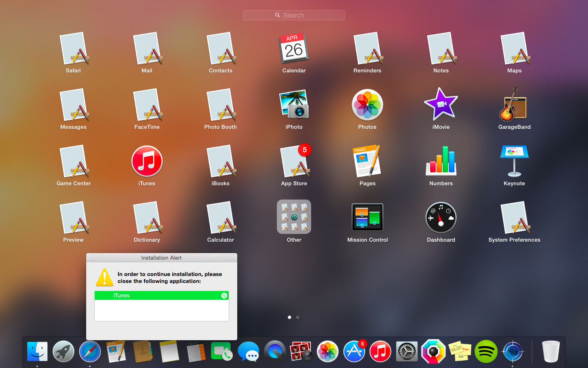Open Stickies from the Dock
The height and width of the screenshot is (368, 588).
(x=459, y=352)
